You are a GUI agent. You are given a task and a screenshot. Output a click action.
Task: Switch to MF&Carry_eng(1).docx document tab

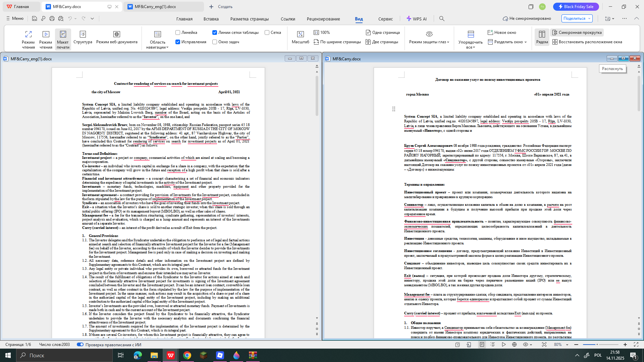coord(164,7)
